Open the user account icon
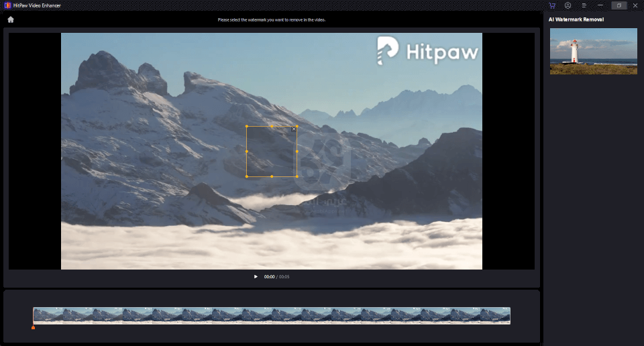This screenshot has height=346, width=644. [568, 5]
